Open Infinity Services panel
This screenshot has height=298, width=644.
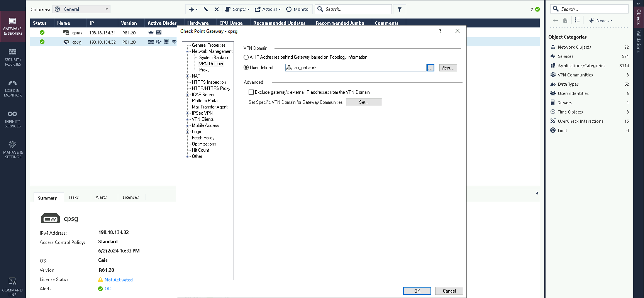coord(13,119)
